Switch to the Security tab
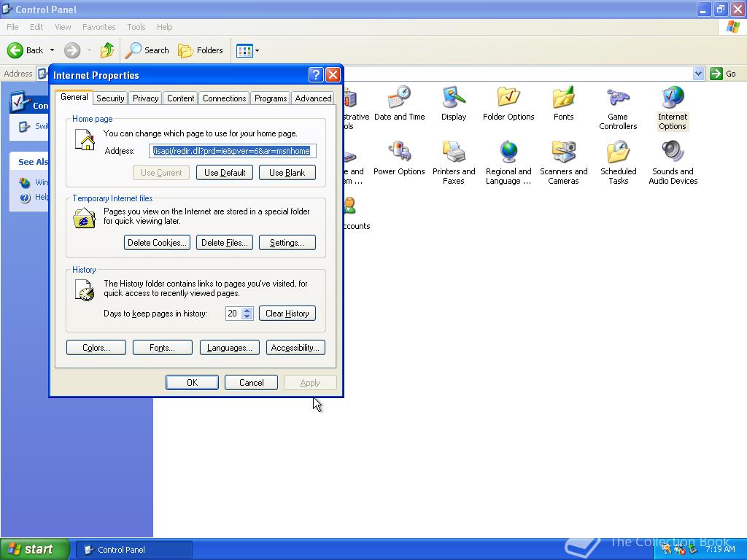Screen dimensions: 747x560 [110, 98]
